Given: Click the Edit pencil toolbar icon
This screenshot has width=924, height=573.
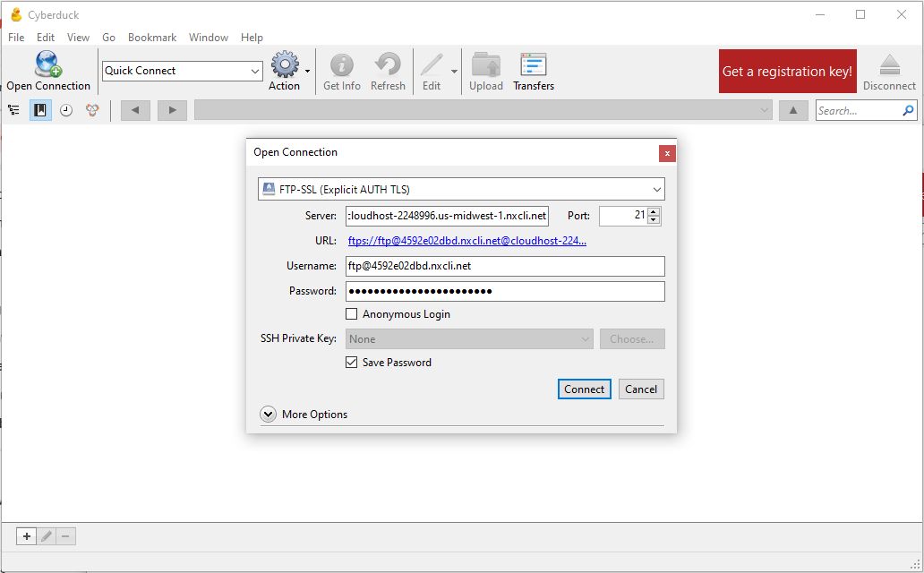Looking at the screenshot, I should [432, 64].
